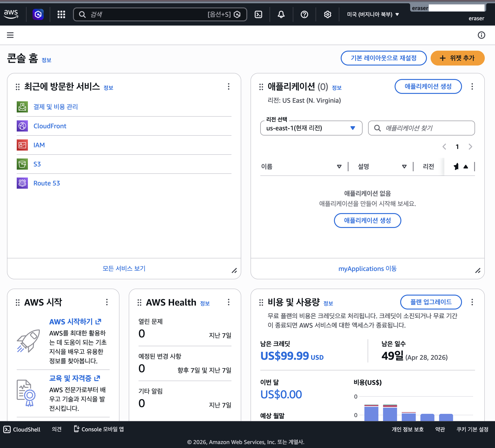Screen dimensions: 495x448
Task: Open the services grid menu icon
Action: 61,14
